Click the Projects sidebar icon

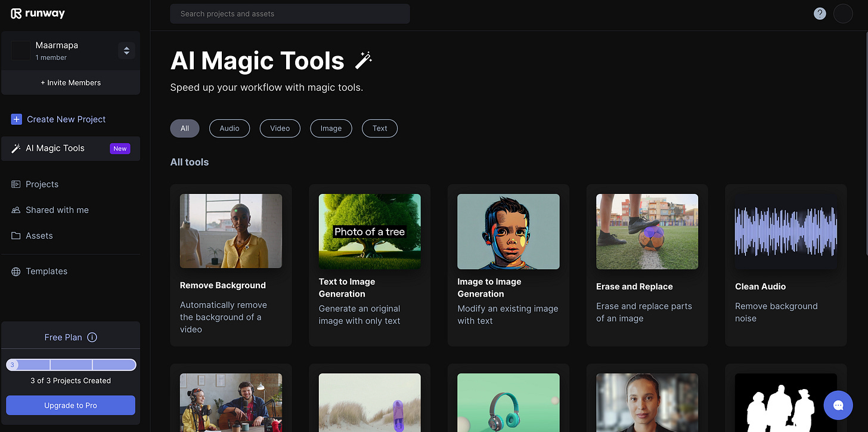(16, 184)
